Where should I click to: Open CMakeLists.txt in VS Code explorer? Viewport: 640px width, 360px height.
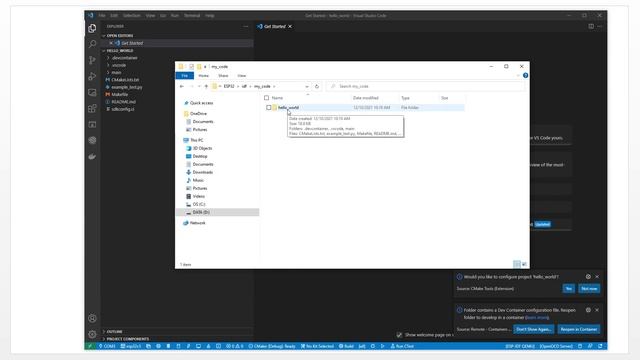(x=125, y=80)
